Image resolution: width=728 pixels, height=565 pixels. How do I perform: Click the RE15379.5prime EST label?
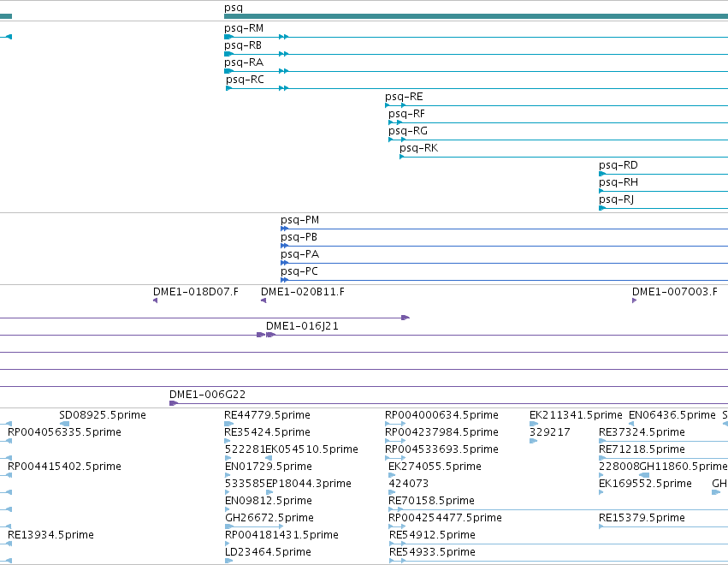click(642, 518)
